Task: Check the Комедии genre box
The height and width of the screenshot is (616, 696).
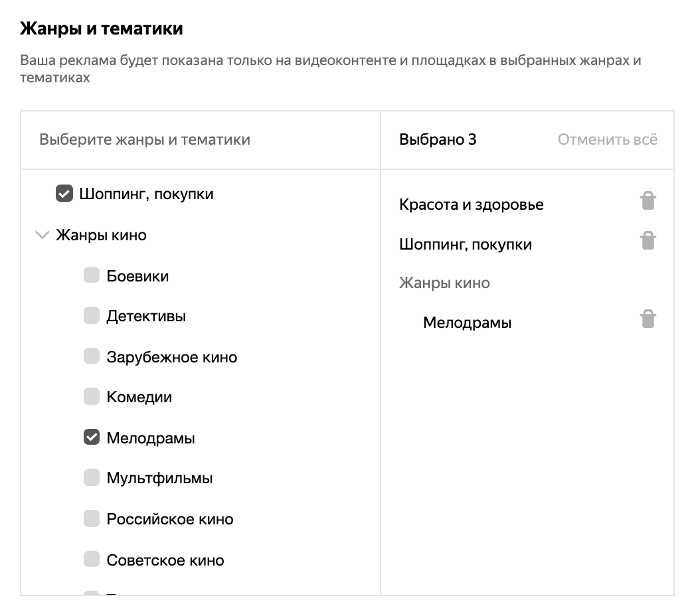Action: pos(92,397)
